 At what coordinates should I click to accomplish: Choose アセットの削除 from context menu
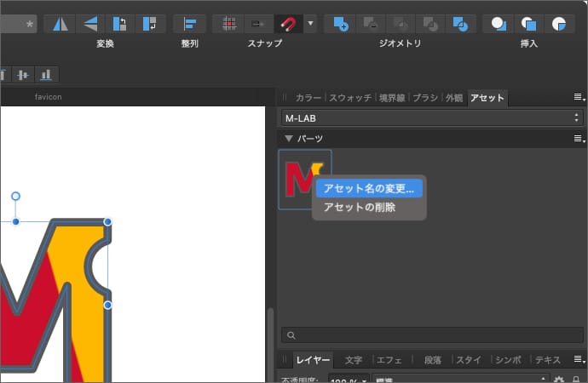coord(359,207)
